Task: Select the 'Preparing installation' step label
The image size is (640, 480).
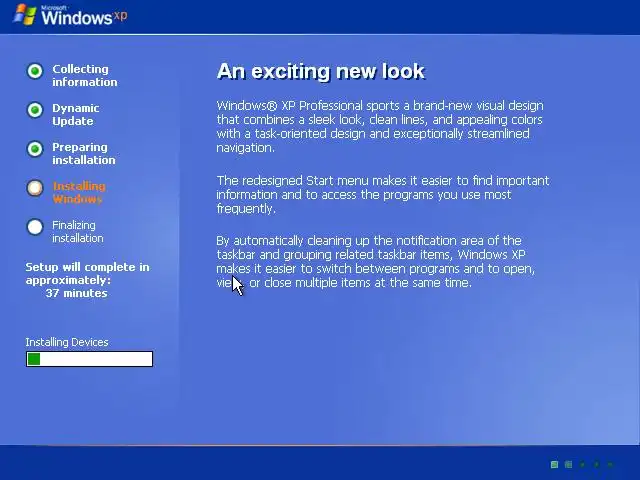Action: [84, 153]
